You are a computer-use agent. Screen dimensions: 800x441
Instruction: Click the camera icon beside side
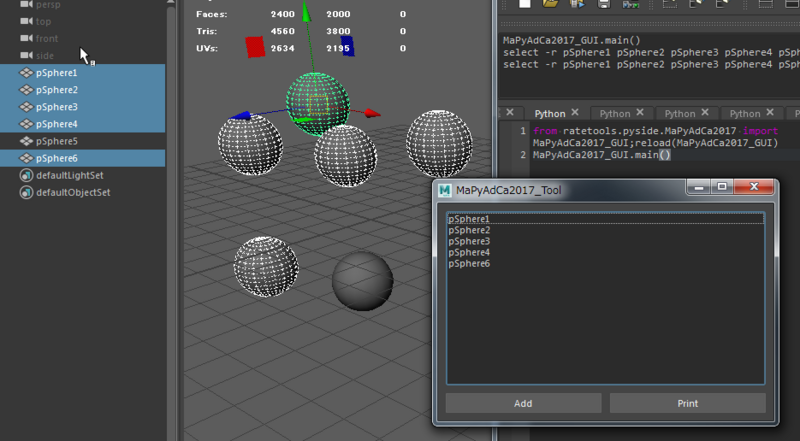click(27, 55)
